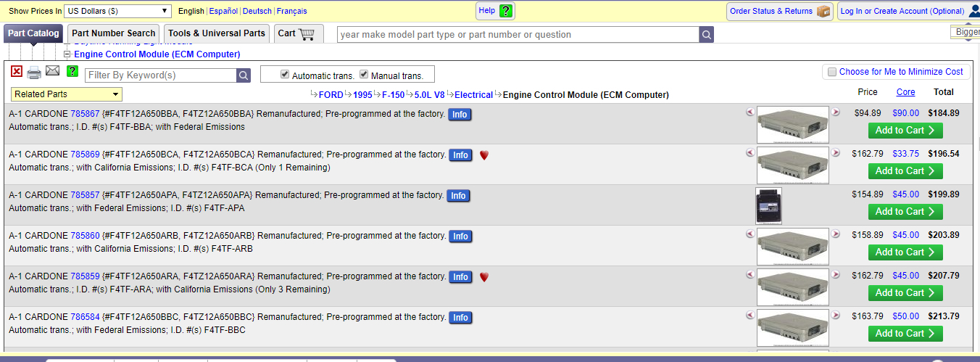Add part 785869 to cart
Image resolution: width=980 pixels, height=362 pixels.
coord(905,171)
